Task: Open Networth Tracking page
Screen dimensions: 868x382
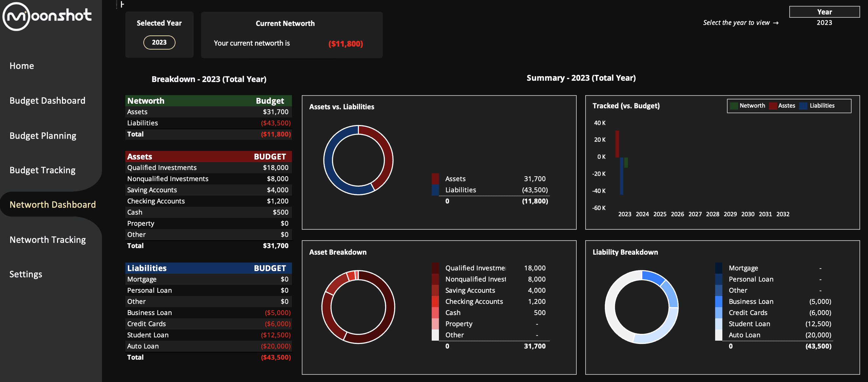Action: [48, 240]
